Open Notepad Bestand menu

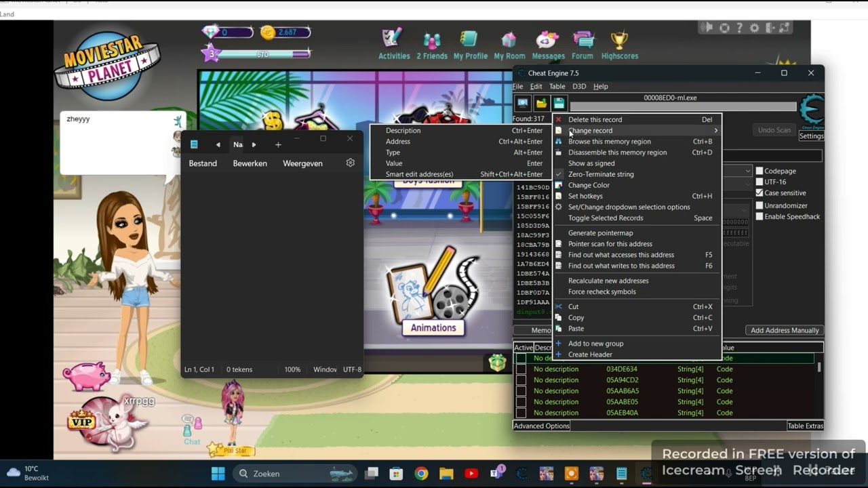203,163
